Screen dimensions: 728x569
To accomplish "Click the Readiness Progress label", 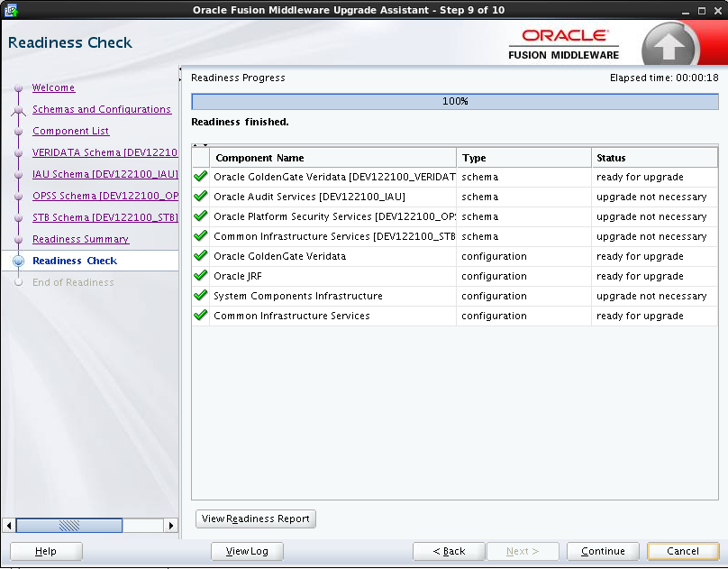I will 238,78.
